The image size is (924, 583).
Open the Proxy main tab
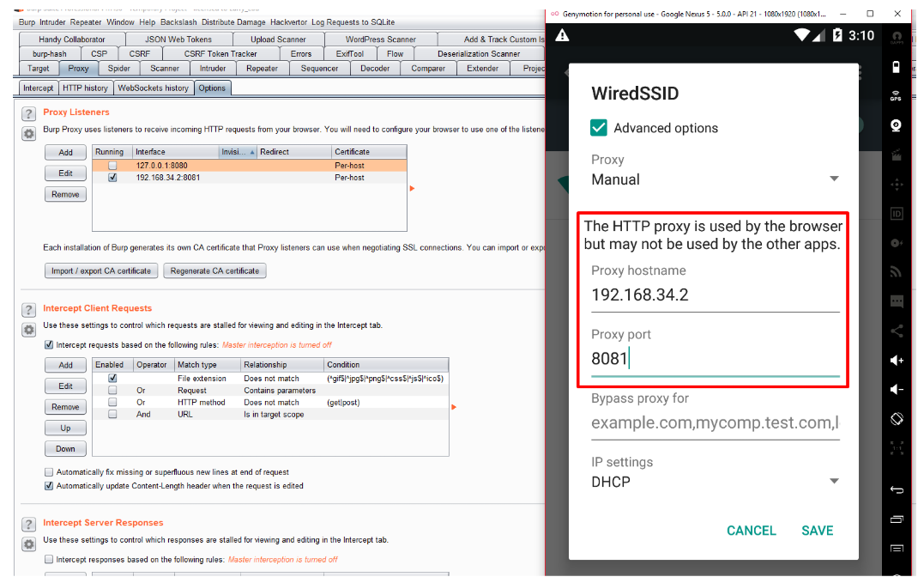(78, 69)
